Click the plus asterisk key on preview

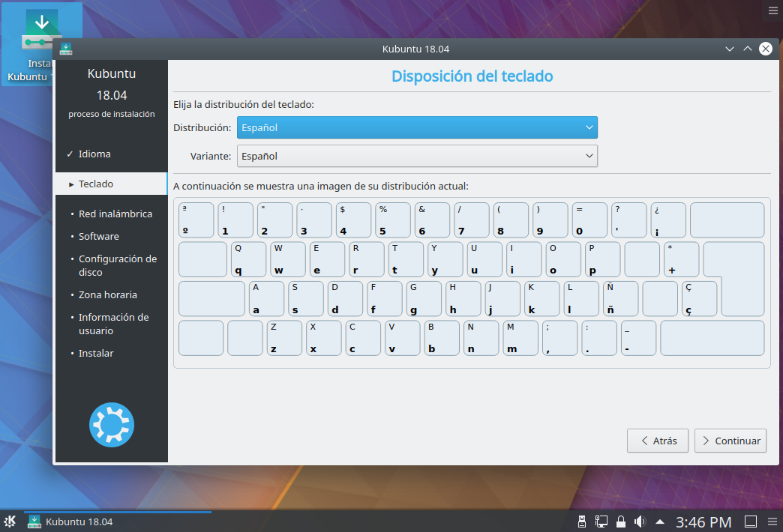click(681, 259)
